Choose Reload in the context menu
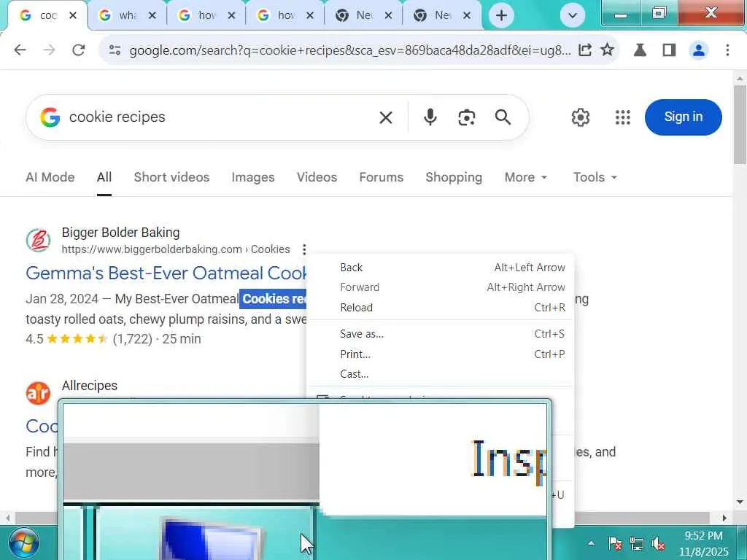This screenshot has height=560, width=747. coord(440,308)
